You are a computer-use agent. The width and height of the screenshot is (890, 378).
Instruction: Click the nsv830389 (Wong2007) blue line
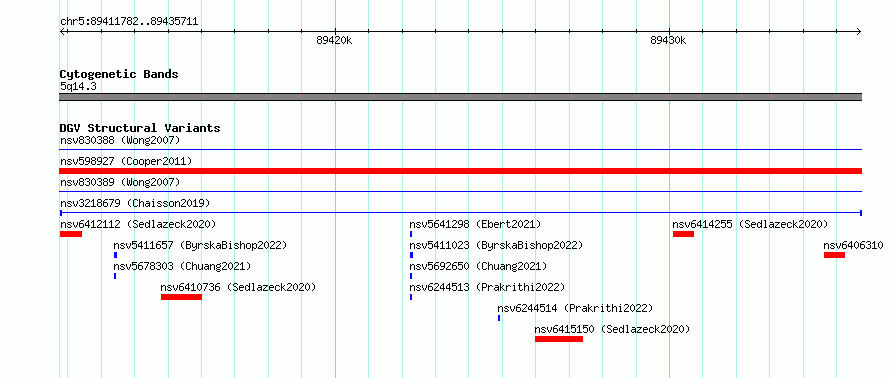tap(460, 192)
